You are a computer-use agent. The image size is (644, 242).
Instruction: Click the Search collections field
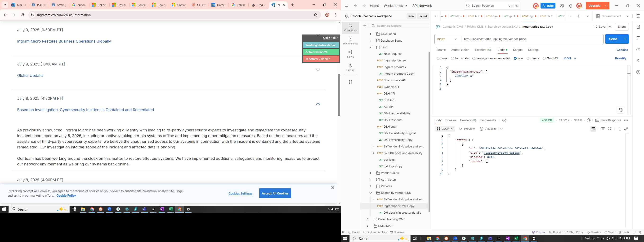tap(398, 26)
